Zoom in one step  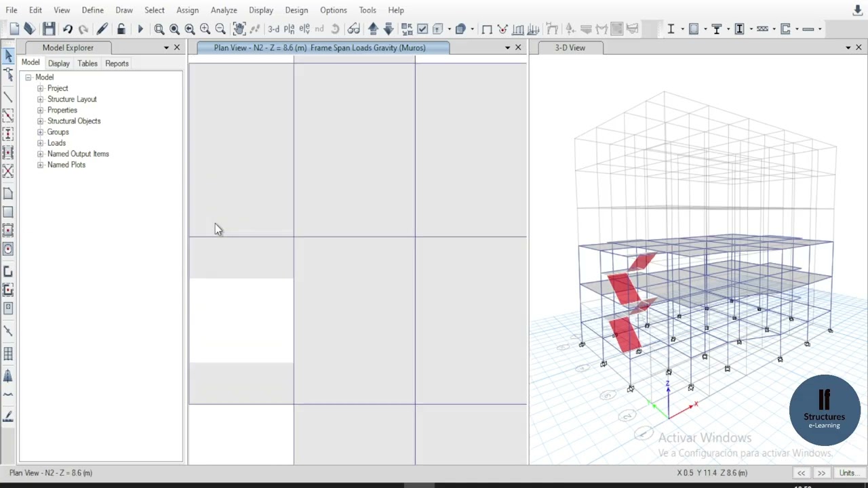(205, 28)
